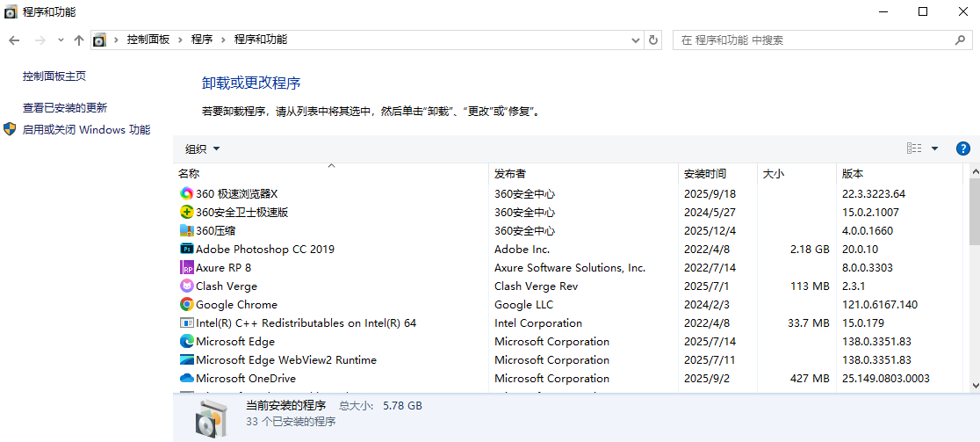Click publisher Clash Verge Rev
The height and width of the screenshot is (442, 980).
537,286
